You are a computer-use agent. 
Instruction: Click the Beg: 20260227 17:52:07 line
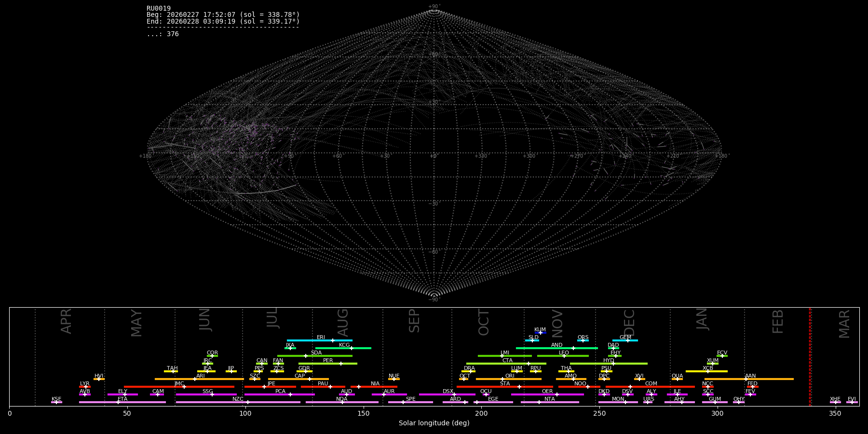(x=223, y=15)
